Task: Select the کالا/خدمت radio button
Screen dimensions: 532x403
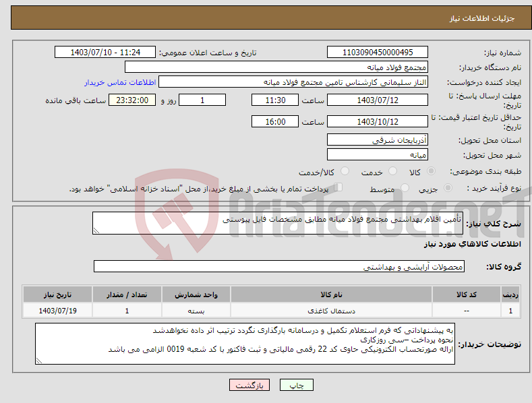Action: 345,171
